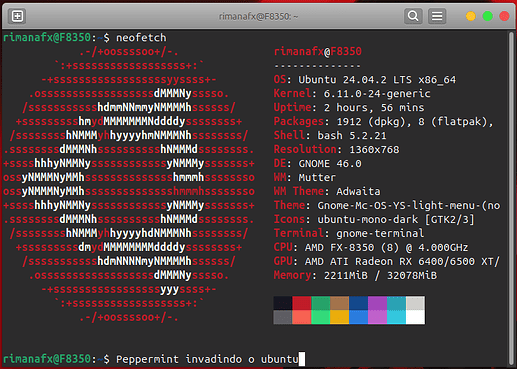Click the typed neofetch command
The width and height of the screenshot is (517, 369).
[141, 38]
